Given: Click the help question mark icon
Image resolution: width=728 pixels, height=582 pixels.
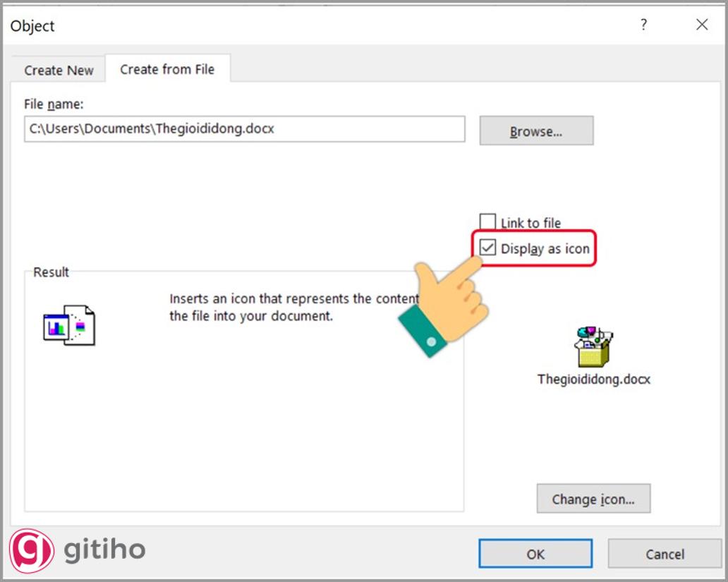Looking at the screenshot, I should tap(643, 25).
